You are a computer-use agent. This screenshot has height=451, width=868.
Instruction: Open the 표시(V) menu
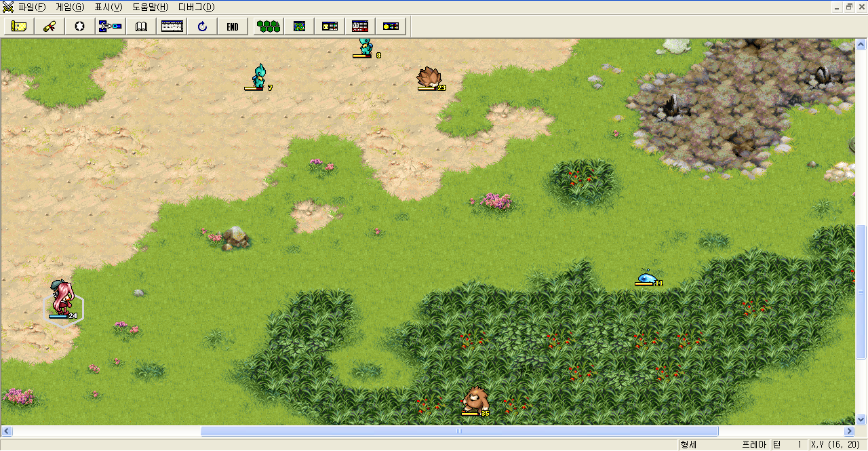pyautogui.click(x=108, y=7)
